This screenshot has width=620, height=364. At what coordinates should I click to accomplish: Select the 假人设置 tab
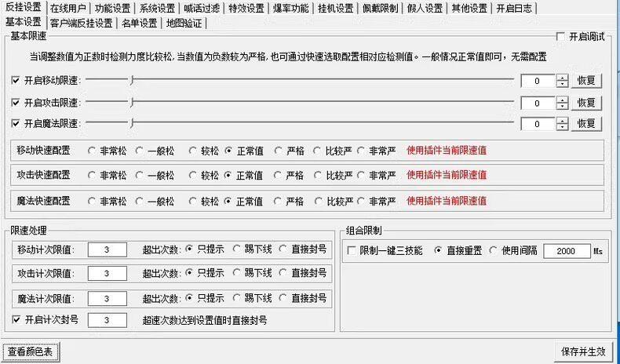point(425,8)
